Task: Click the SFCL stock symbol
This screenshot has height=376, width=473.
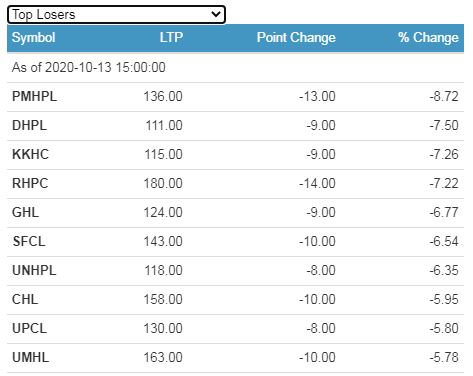Action: tap(29, 242)
